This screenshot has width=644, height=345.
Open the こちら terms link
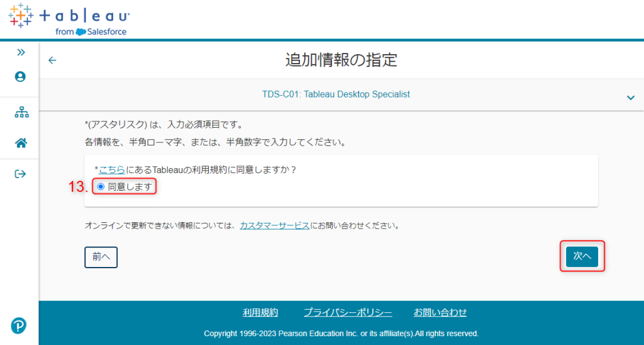coord(112,170)
